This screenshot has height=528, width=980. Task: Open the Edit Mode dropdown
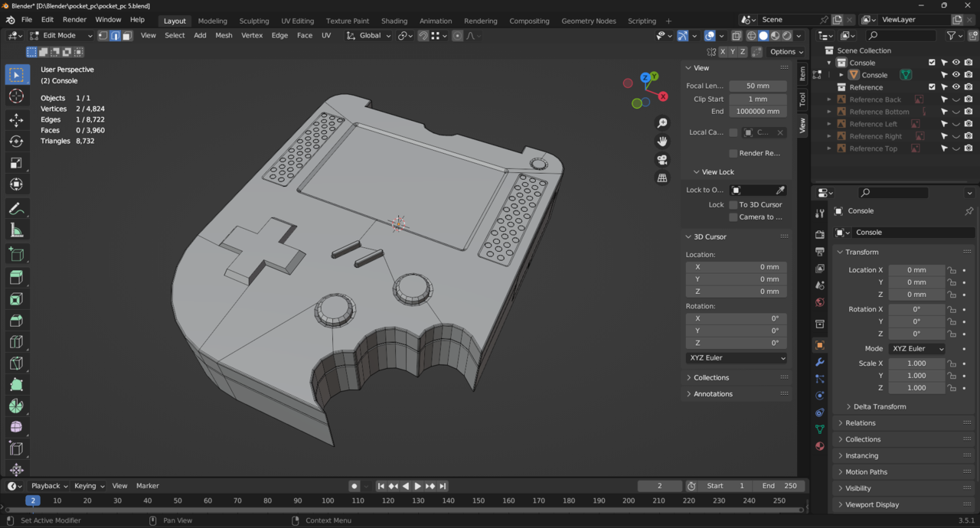coord(60,35)
